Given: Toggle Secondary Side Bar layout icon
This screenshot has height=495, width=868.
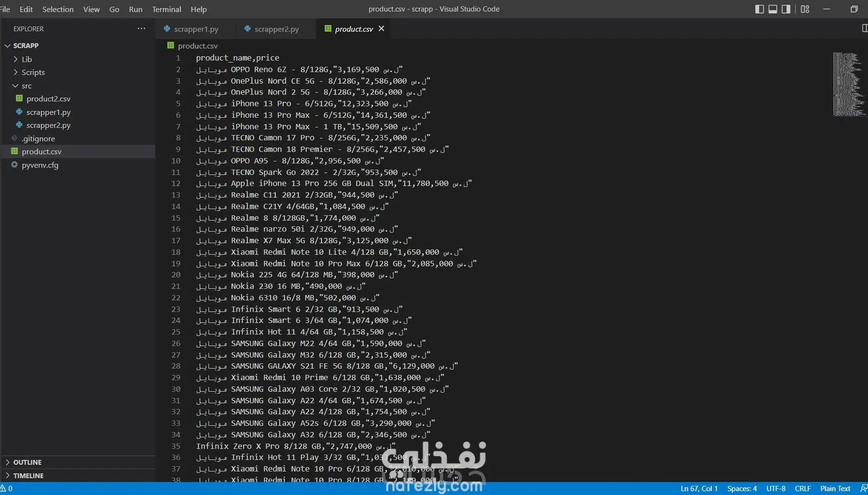Looking at the screenshot, I should tap(786, 9).
